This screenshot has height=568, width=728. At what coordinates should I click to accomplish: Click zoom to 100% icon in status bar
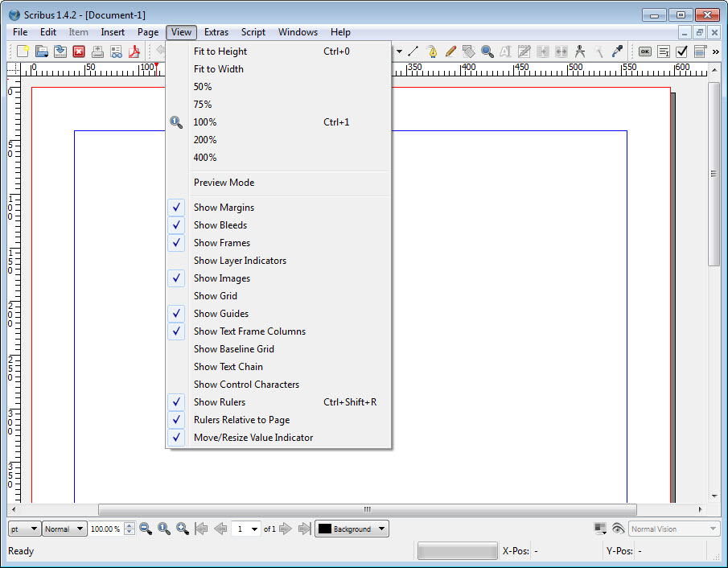(164, 529)
